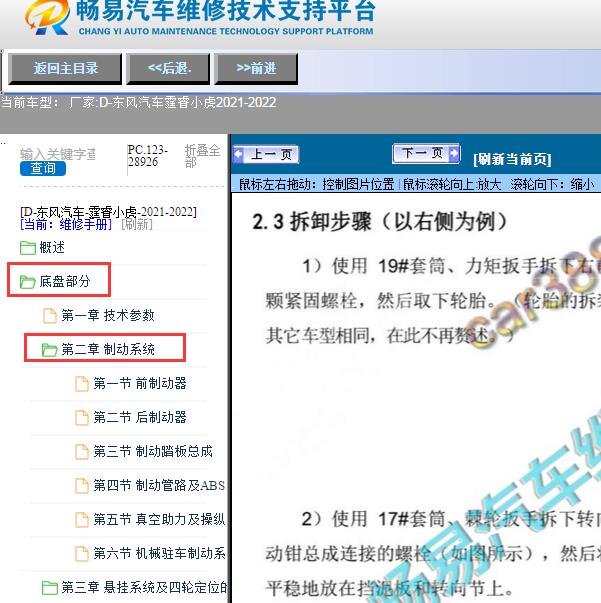Image resolution: width=601 pixels, height=603 pixels.
Task: Select 底盘部分 tree label
Action: (65, 282)
